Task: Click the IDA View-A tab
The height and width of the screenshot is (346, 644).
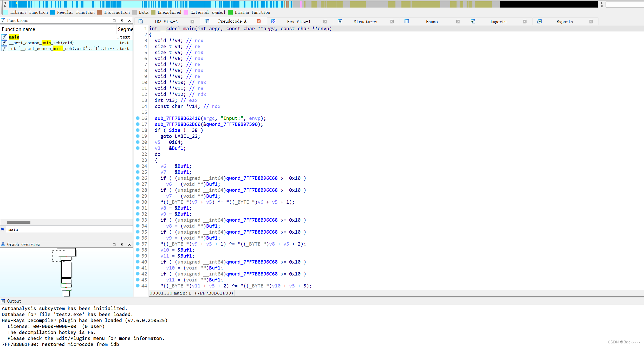Action: pos(167,21)
